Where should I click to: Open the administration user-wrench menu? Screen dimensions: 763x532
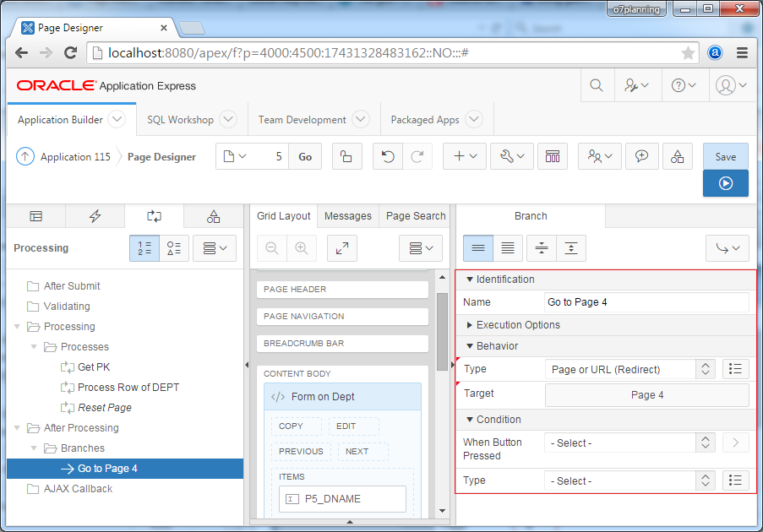pyautogui.click(x=636, y=85)
